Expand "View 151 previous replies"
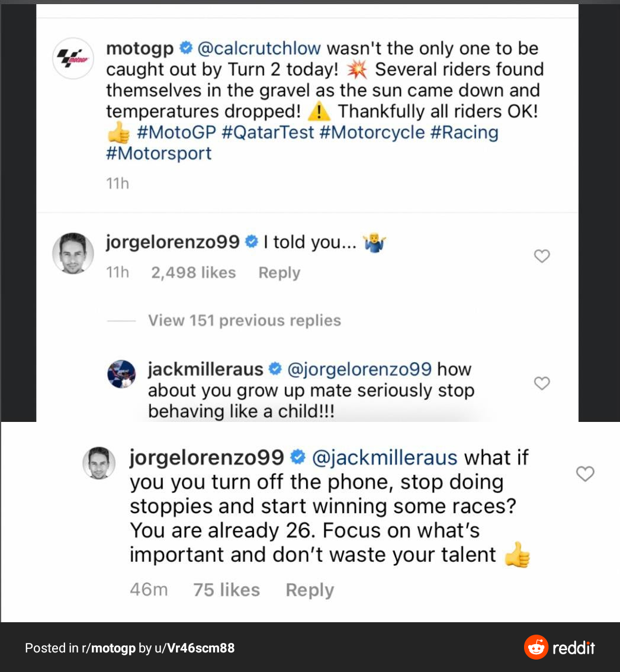Image resolution: width=620 pixels, height=672 pixels. click(x=244, y=321)
